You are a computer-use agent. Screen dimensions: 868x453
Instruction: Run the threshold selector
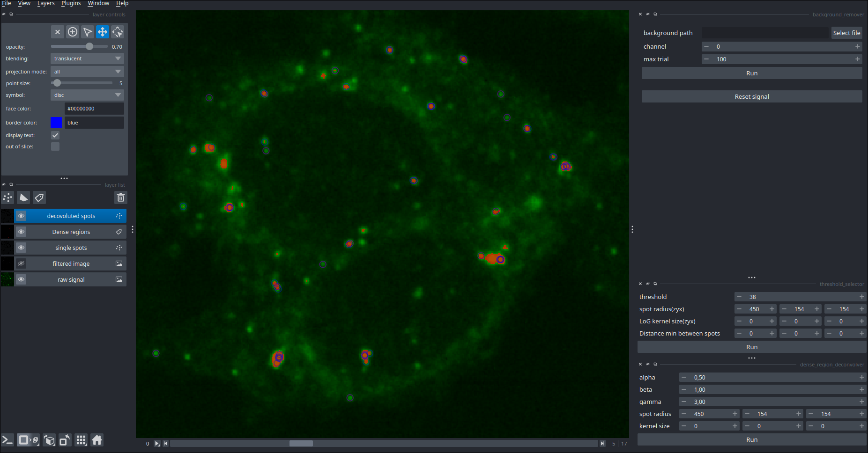point(752,347)
